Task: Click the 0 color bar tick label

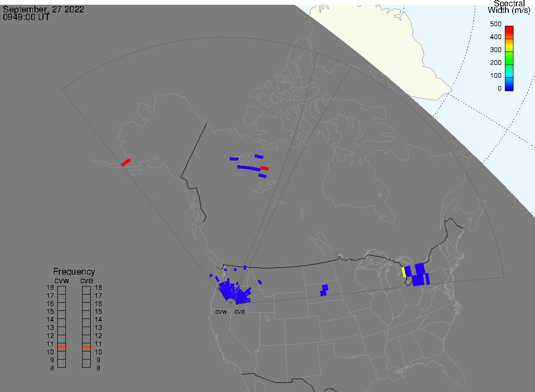Action: (x=500, y=89)
